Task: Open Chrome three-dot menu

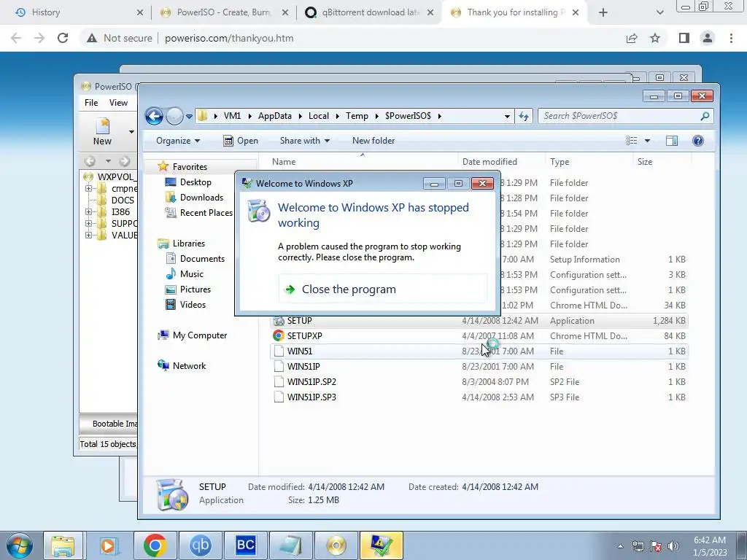Action: pyautogui.click(x=731, y=38)
